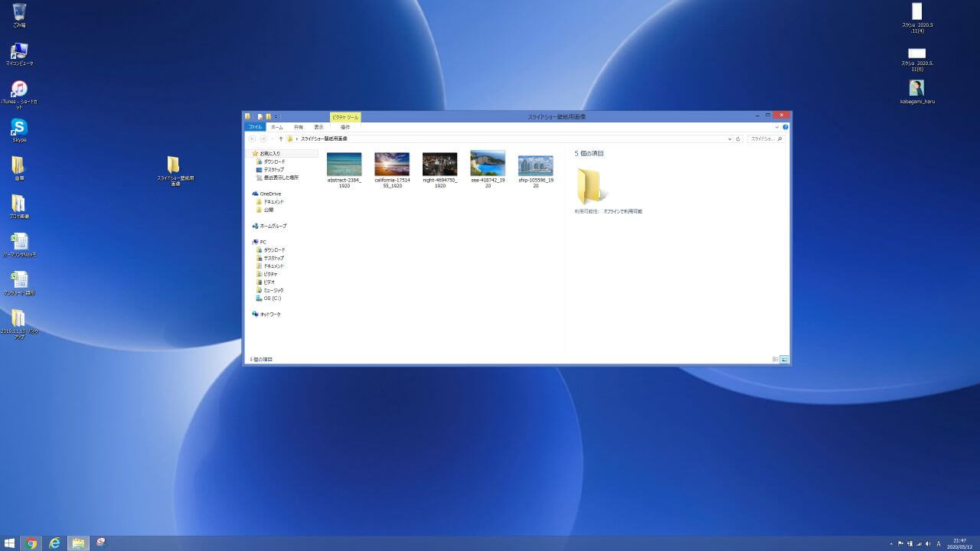Viewport: 980px width, 551px height.
Task: Click the back navigation arrow
Action: 251,139
